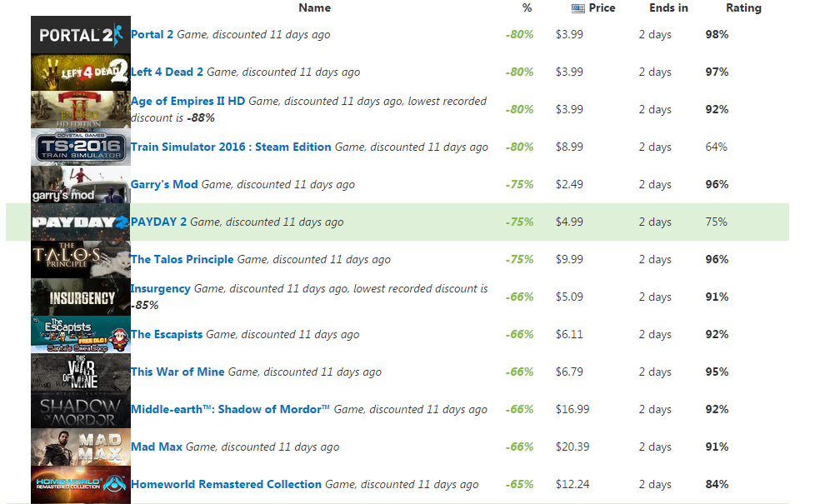Sort by the Rating column header

[x=743, y=7]
